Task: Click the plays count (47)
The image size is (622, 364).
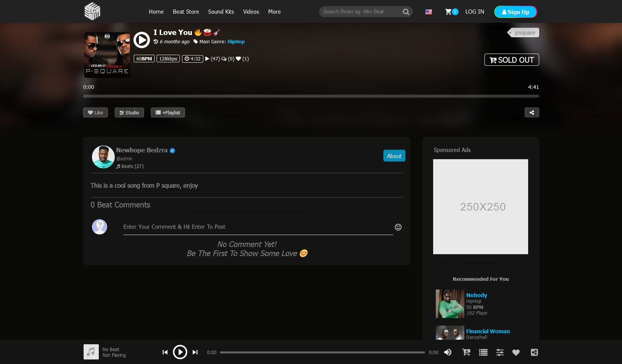Action: tap(212, 59)
